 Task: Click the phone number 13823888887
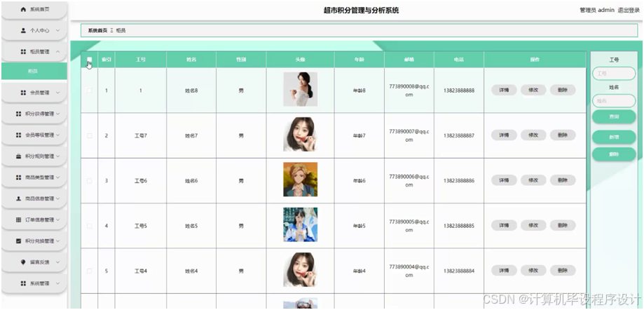tap(459, 135)
